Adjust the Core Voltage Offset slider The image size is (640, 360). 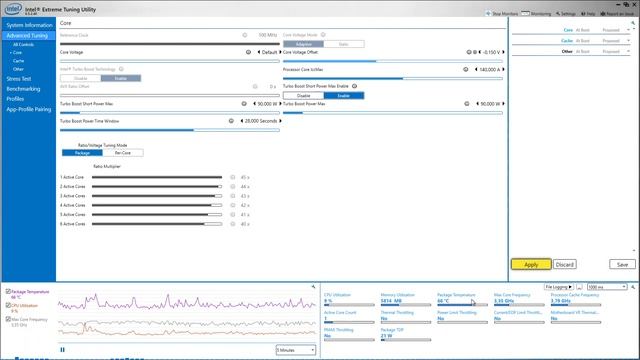[393, 61]
